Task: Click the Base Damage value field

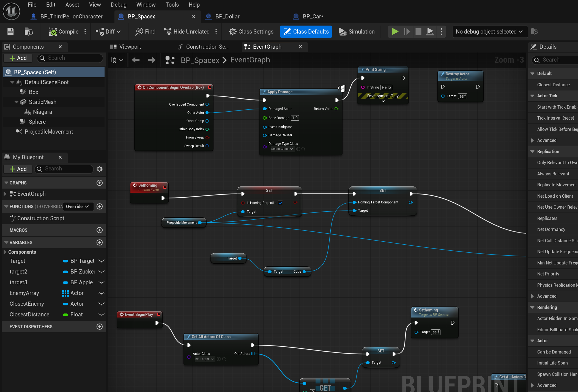Action: pos(295,118)
